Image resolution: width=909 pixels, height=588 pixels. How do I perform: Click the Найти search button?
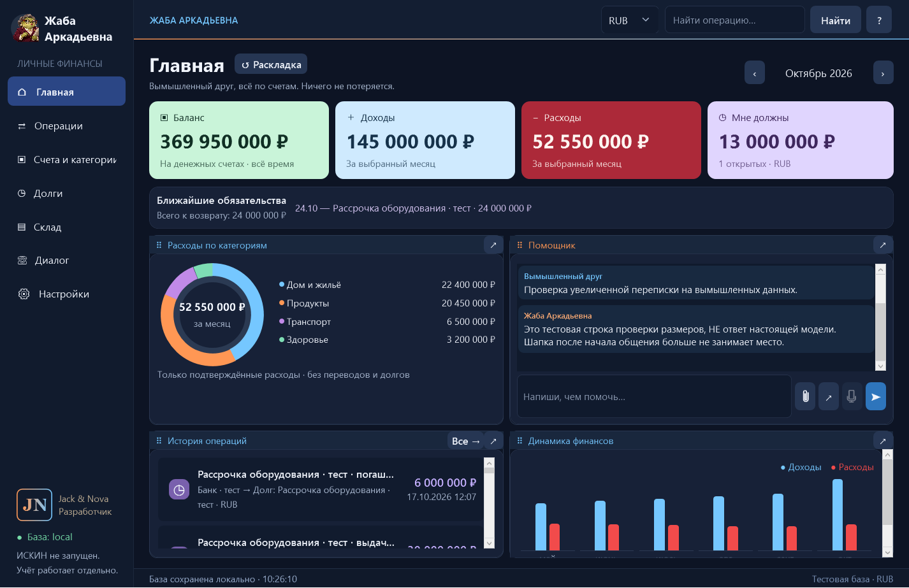pyautogui.click(x=835, y=20)
